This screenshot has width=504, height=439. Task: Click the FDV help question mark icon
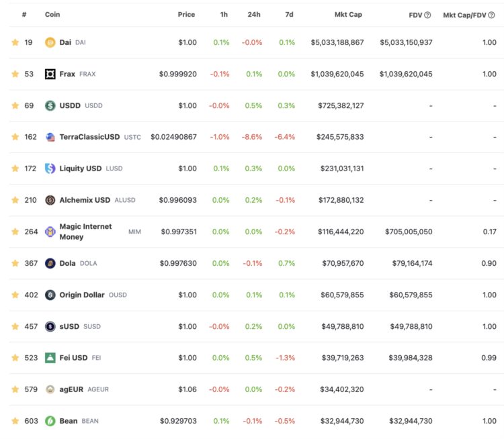428,15
